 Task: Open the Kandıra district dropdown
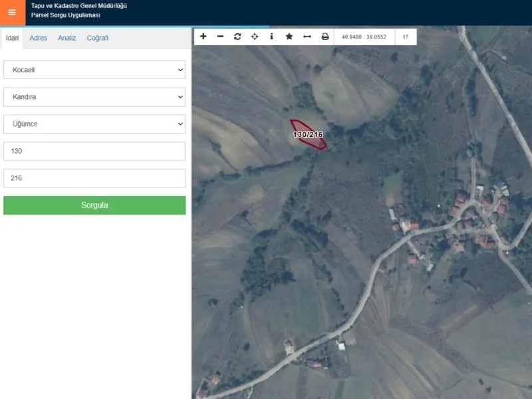click(x=94, y=97)
